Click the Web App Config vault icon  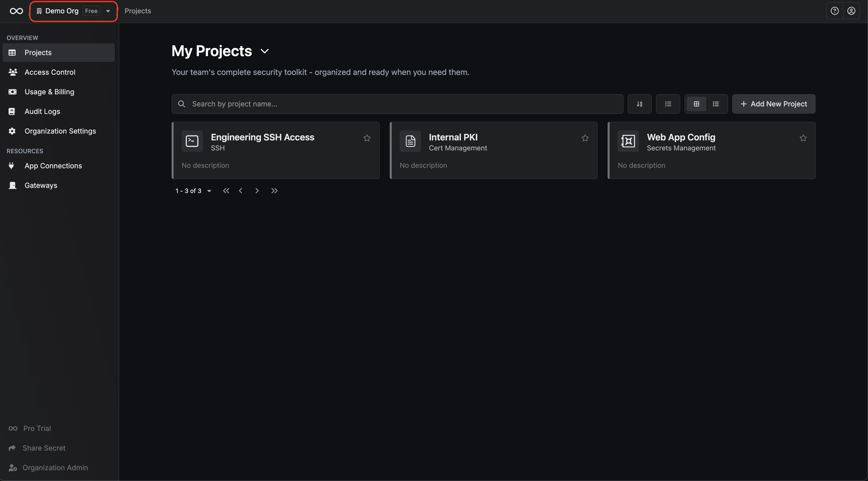(x=628, y=141)
